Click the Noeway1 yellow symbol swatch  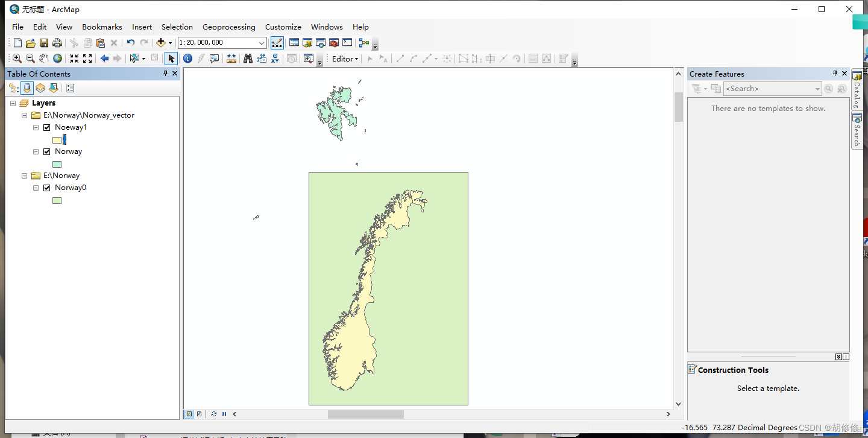(57, 140)
